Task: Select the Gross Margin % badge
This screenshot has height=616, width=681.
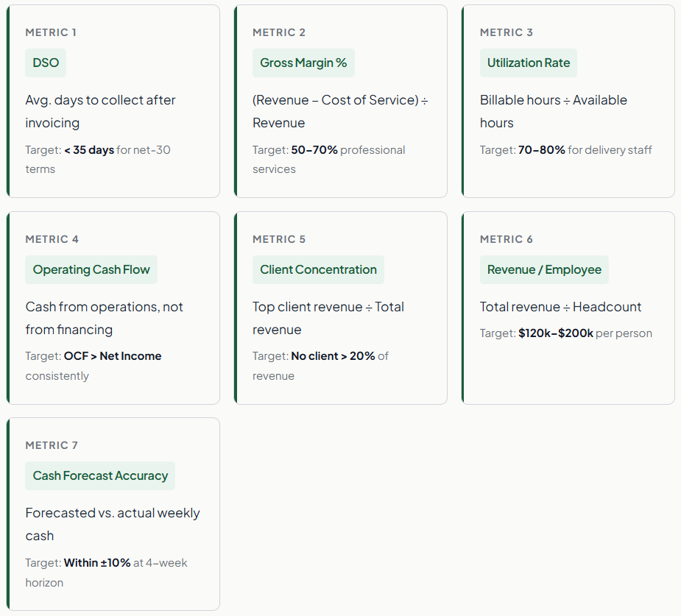Action: click(x=303, y=63)
